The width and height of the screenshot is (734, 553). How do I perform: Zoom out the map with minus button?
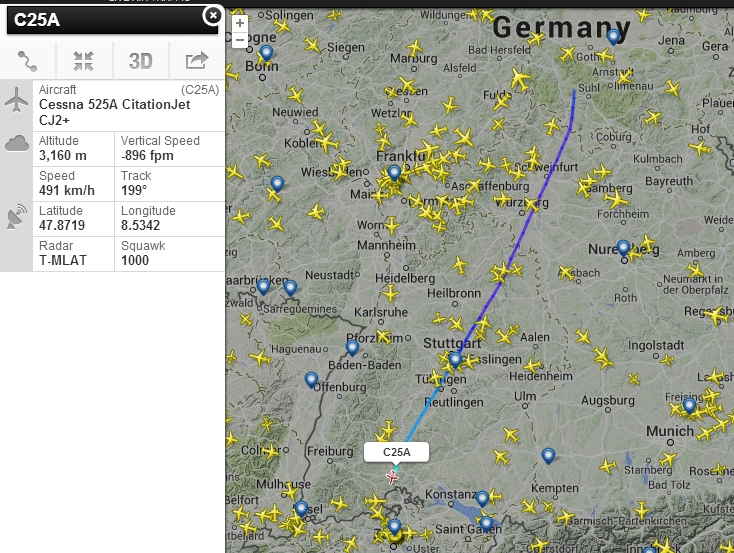coord(240,39)
